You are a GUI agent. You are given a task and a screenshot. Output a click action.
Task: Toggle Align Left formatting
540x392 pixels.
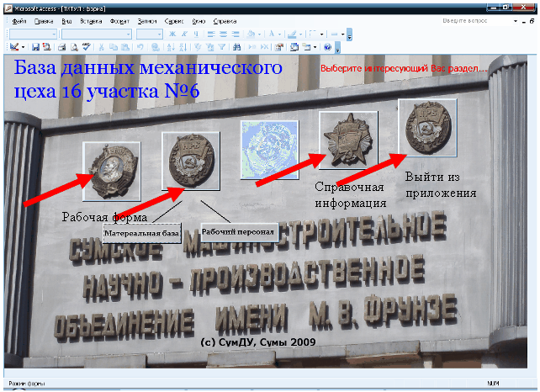tap(211, 34)
